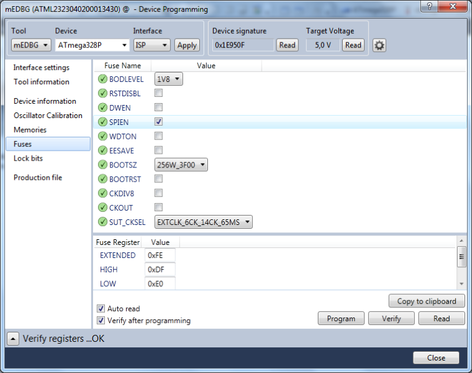Enable the WDTON fuse checkbox

(x=158, y=136)
